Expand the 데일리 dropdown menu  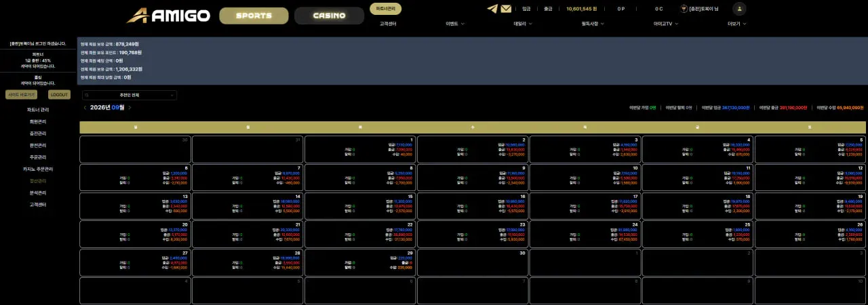(x=523, y=24)
